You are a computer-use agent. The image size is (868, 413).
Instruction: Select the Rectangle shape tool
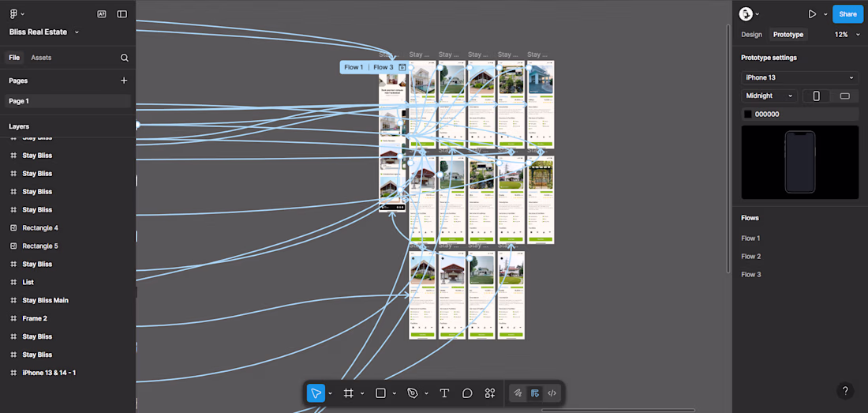pos(380,393)
